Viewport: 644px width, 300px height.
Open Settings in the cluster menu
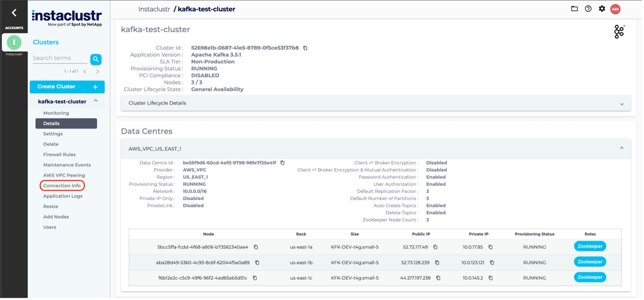(53, 134)
